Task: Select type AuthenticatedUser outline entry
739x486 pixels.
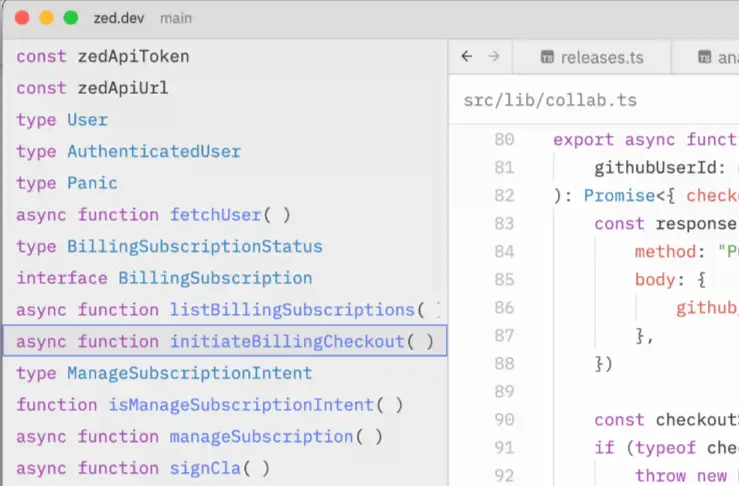Action: point(225,151)
